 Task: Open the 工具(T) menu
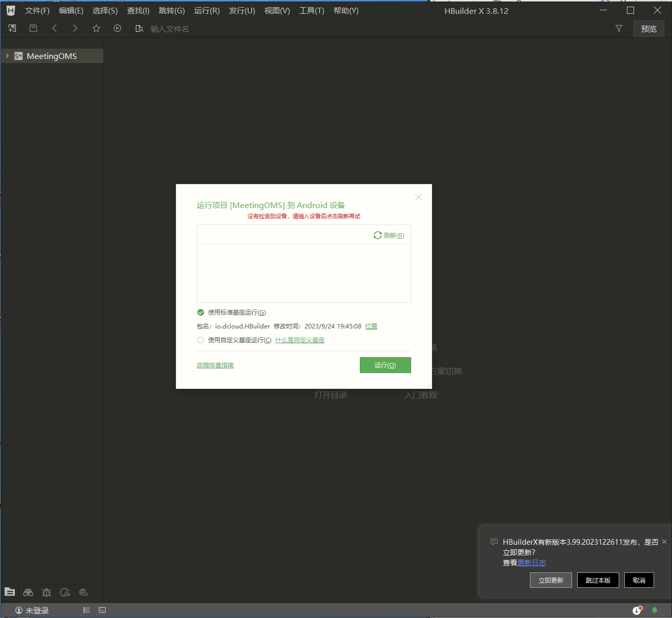312,11
